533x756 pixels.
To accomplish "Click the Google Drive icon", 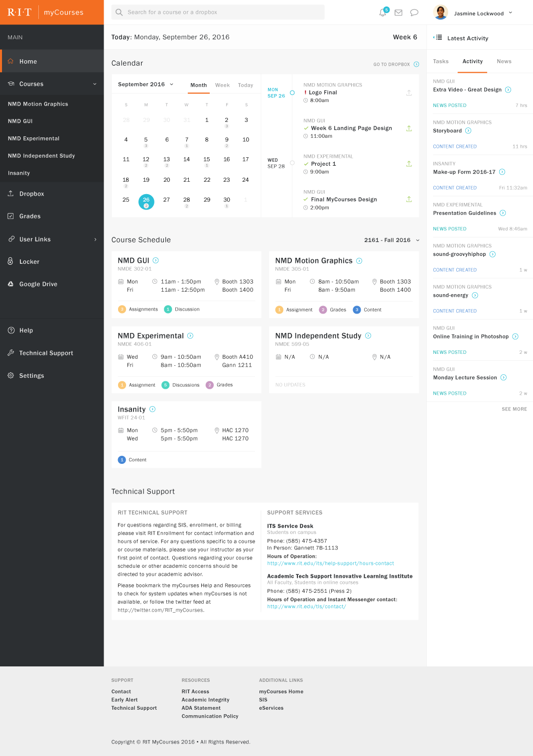I will pyautogui.click(x=10, y=284).
